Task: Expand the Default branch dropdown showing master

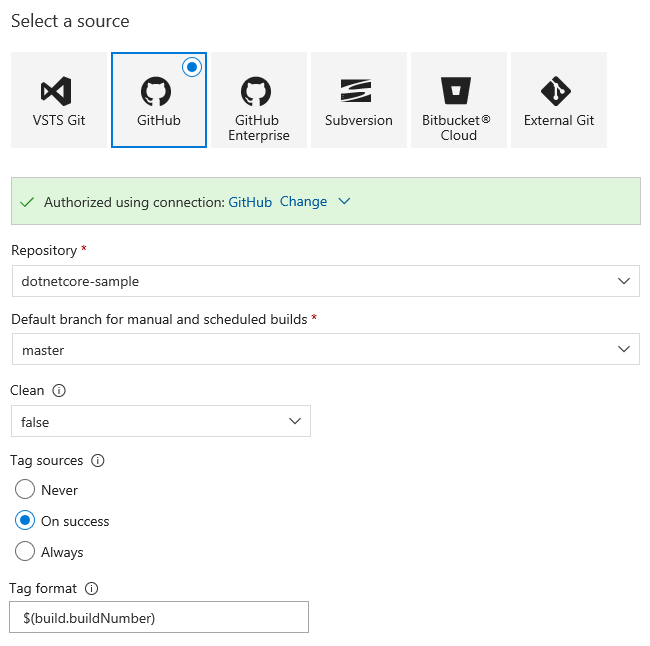Action: (x=325, y=350)
